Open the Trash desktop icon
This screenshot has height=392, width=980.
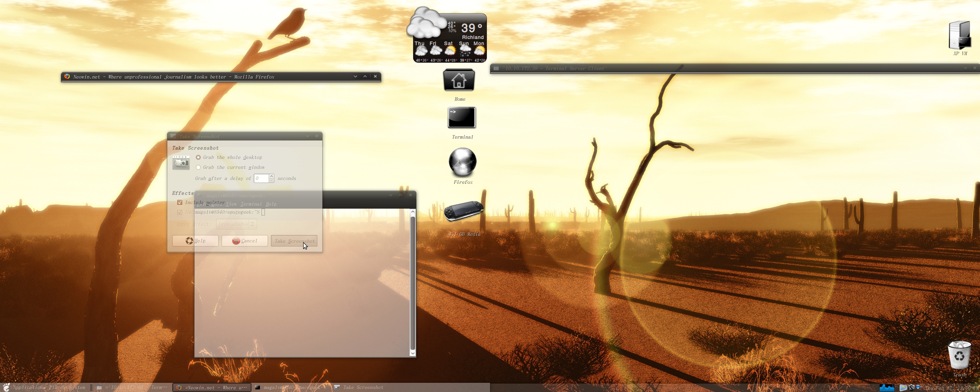959,355
